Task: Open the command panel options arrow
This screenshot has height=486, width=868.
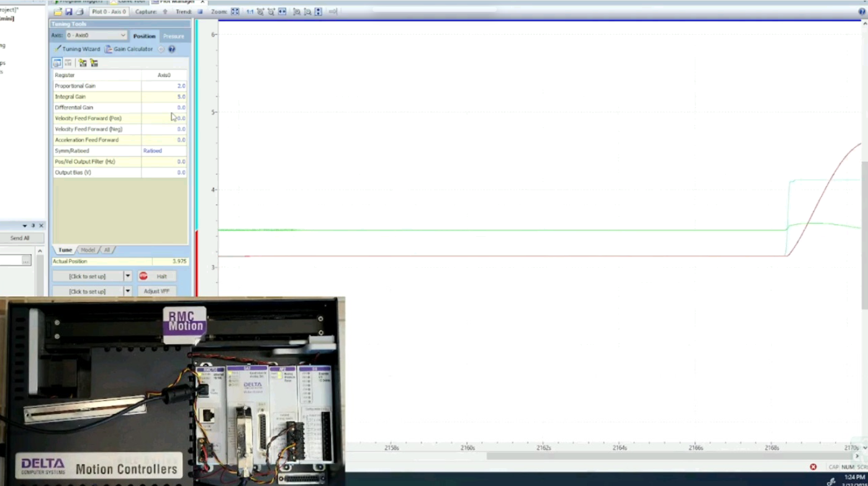Action: (x=25, y=226)
